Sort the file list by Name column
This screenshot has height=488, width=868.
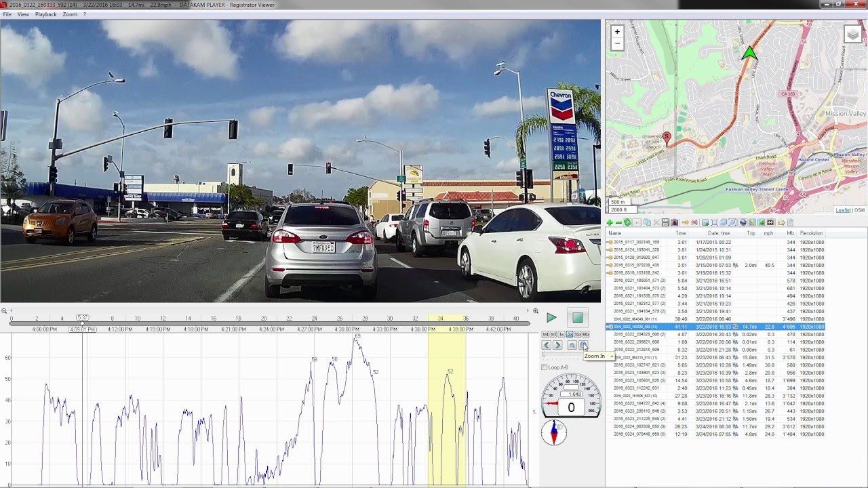[615, 233]
